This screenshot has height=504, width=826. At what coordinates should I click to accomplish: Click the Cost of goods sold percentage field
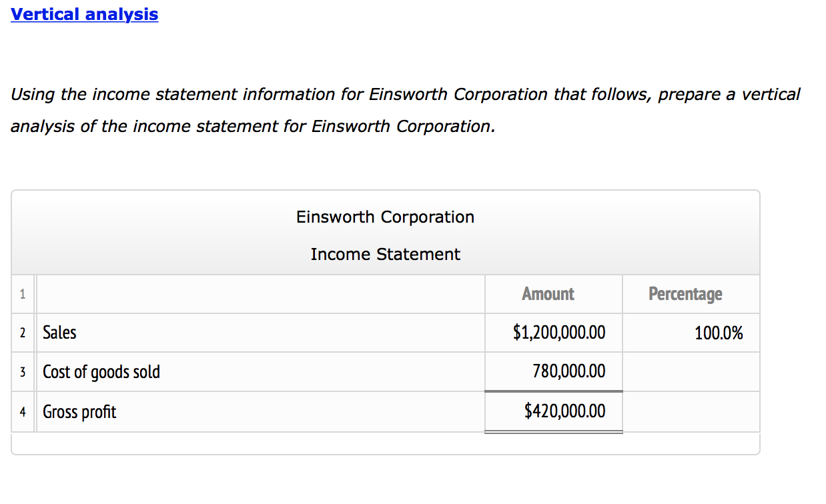[691, 371]
